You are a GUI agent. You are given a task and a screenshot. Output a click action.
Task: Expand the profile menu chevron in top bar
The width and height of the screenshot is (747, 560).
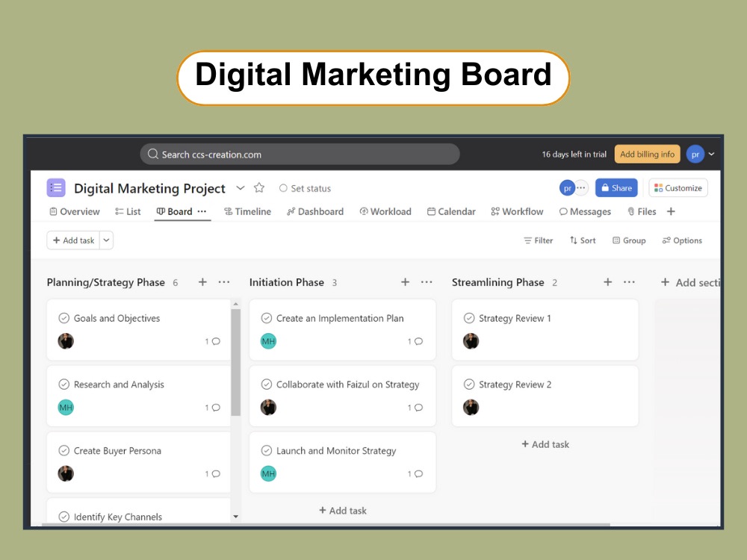click(712, 155)
